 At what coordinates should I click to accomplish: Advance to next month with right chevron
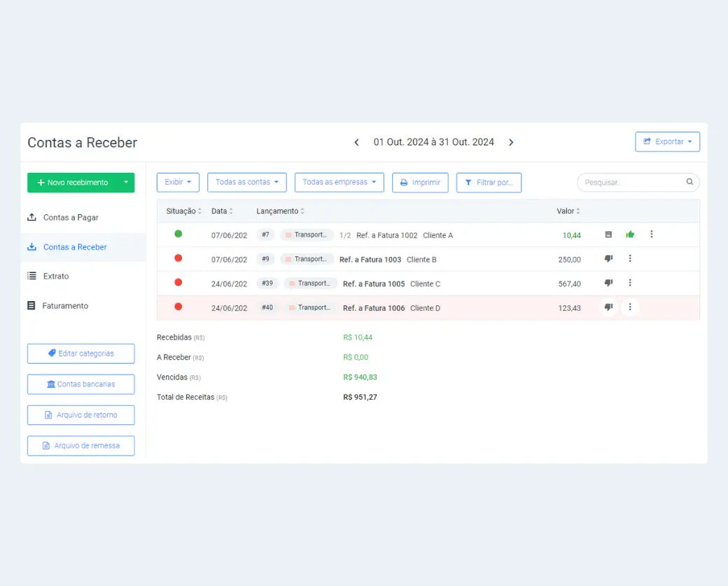click(511, 142)
